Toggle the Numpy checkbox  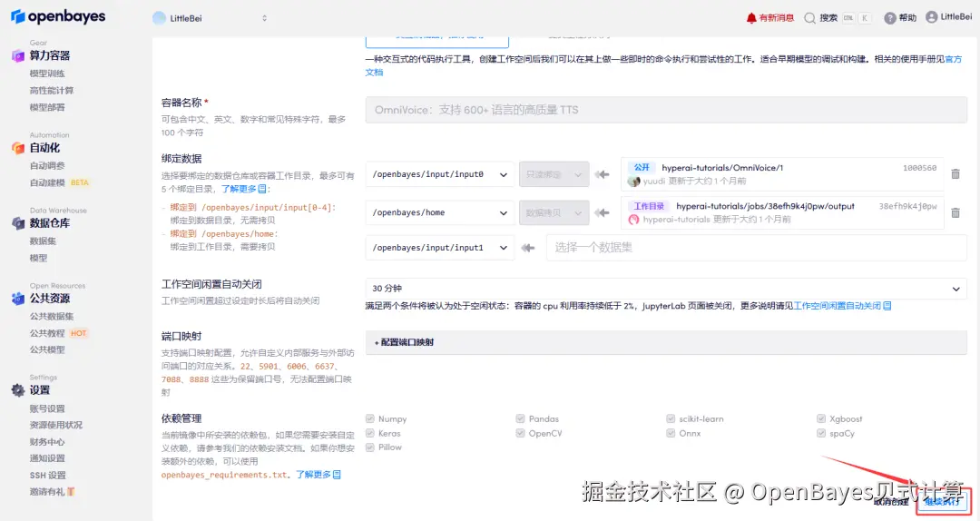click(370, 418)
